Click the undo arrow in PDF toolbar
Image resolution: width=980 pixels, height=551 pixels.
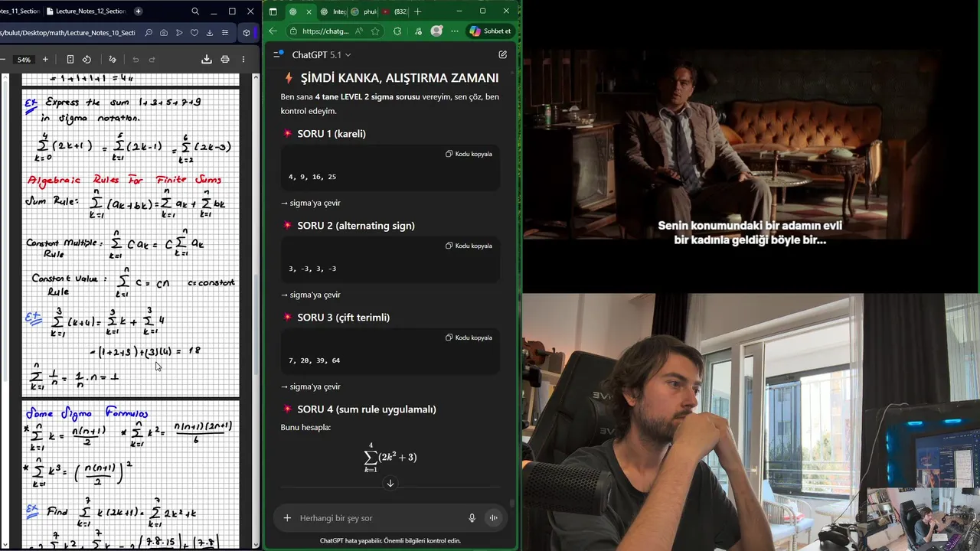[136, 60]
